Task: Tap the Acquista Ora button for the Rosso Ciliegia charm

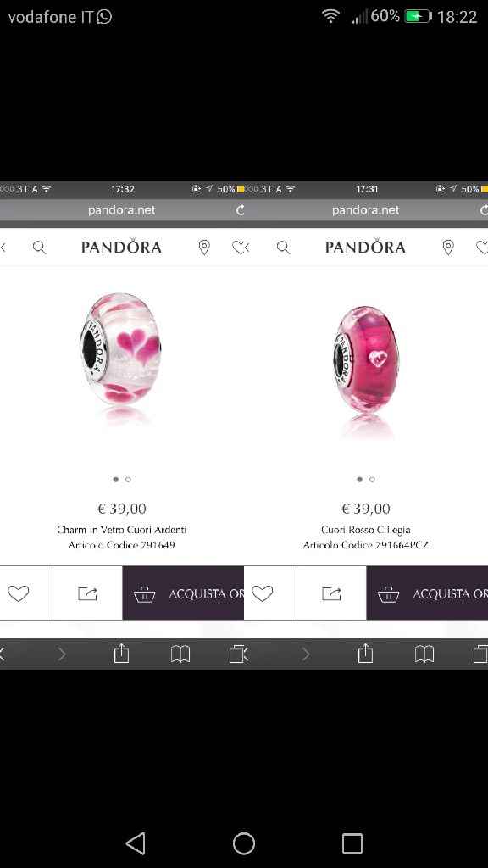Action: click(x=427, y=593)
